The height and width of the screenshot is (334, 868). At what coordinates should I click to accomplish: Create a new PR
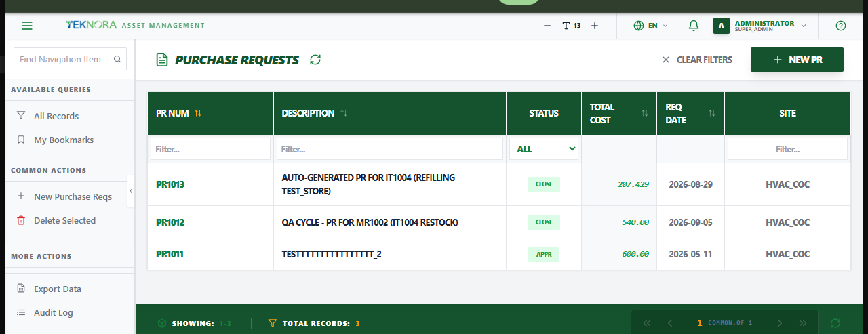pos(797,60)
